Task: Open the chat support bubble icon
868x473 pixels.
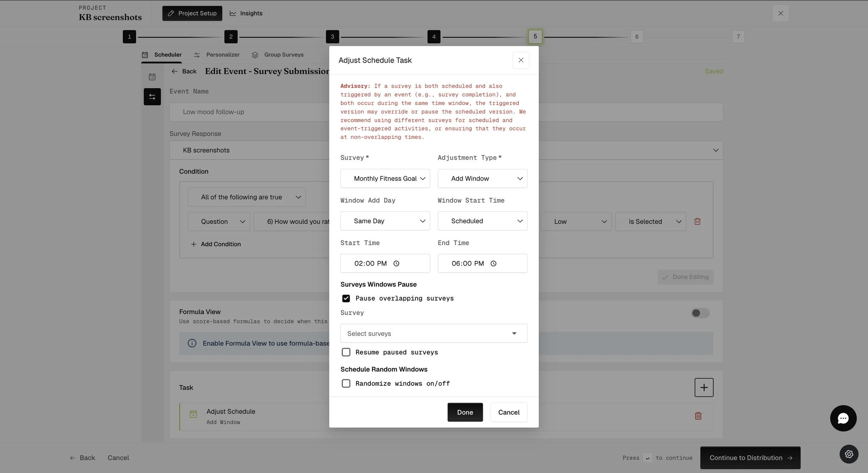Action: (843, 418)
